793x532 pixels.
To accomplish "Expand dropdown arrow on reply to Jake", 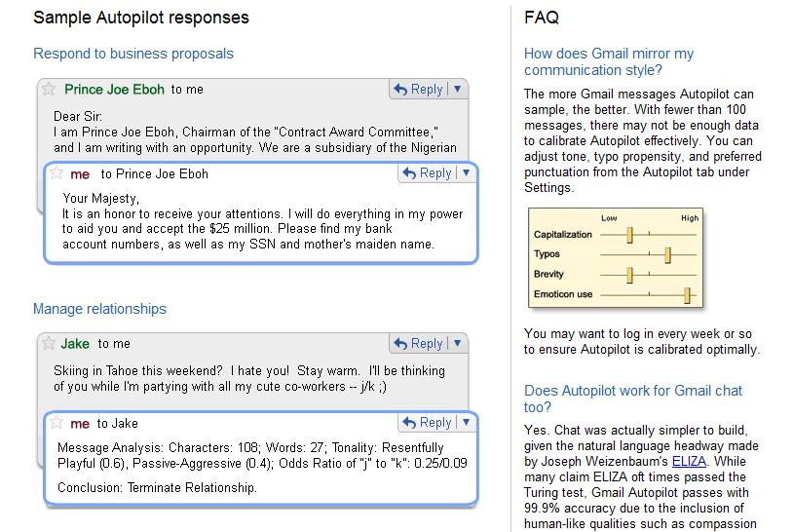I will pos(467,422).
